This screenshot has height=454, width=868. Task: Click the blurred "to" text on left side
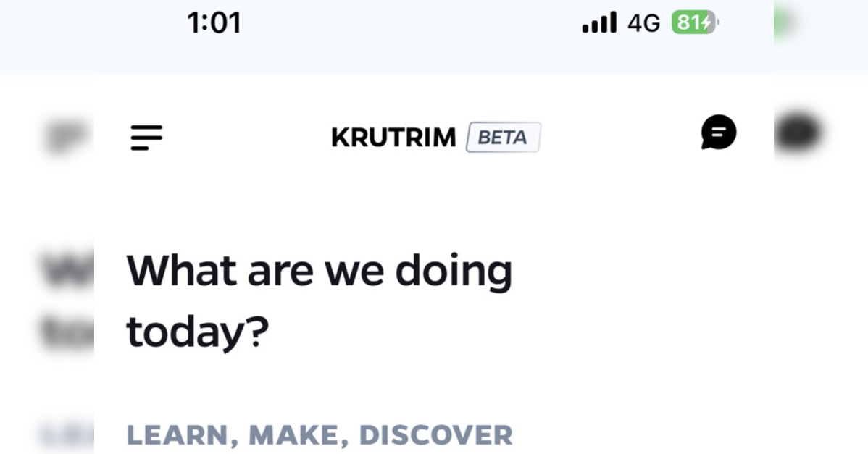(x=67, y=330)
